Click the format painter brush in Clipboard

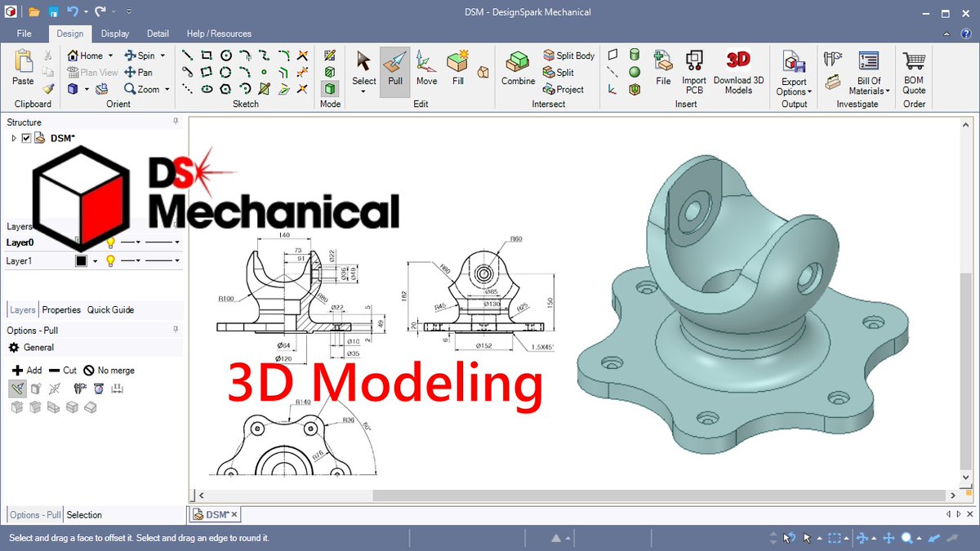click(x=48, y=89)
